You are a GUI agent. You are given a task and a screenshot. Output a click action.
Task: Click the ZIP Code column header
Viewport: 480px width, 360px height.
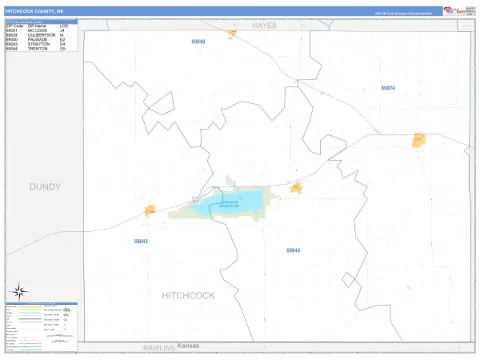pos(15,26)
